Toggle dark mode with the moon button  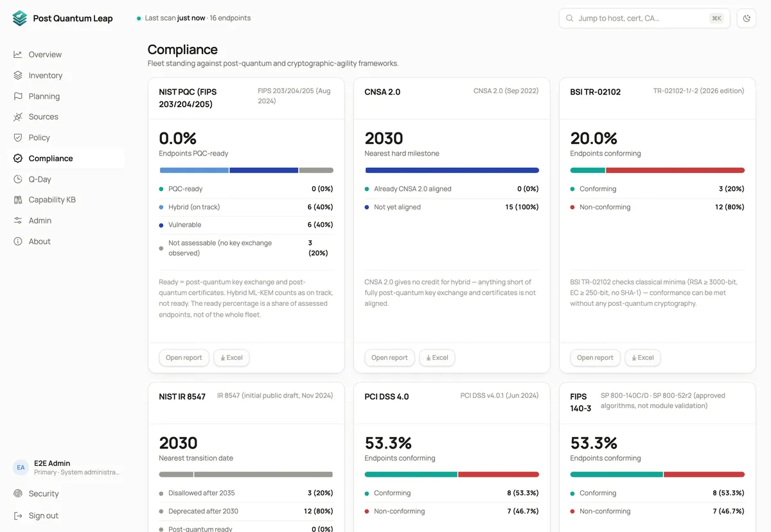pos(747,19)
